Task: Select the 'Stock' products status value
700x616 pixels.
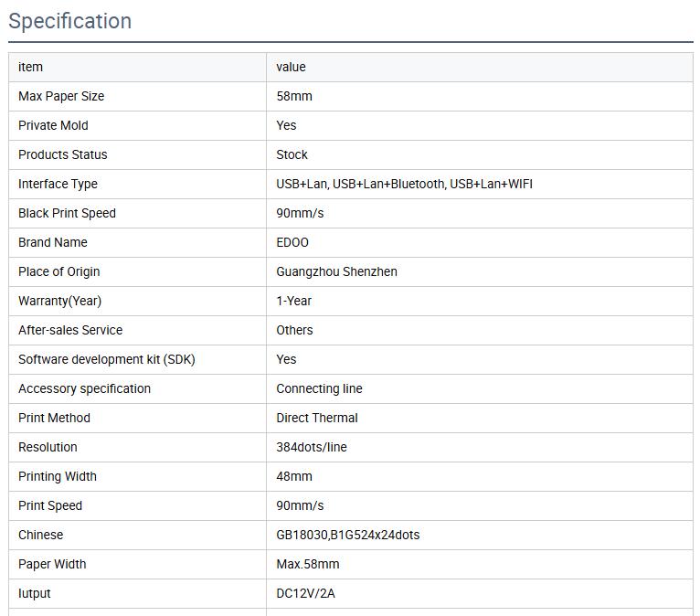Action: [x=292, y=154]
